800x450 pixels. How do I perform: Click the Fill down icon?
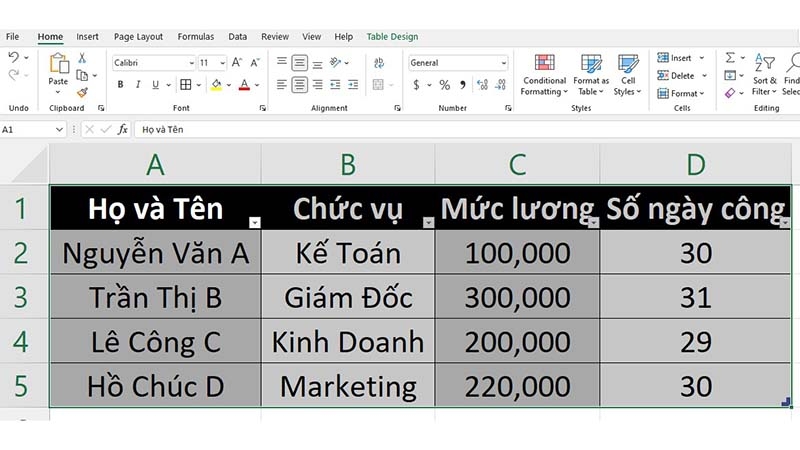pyautogui.click(x=730, y=76)
